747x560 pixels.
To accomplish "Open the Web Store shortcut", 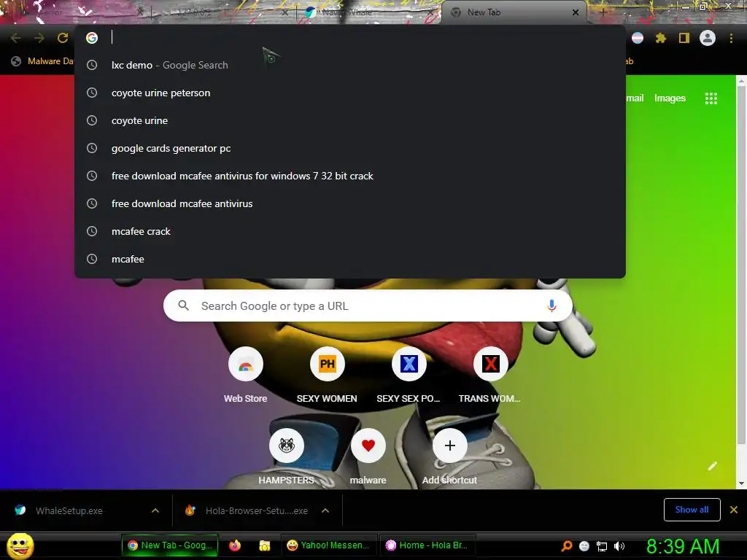I will coord(245,376).
